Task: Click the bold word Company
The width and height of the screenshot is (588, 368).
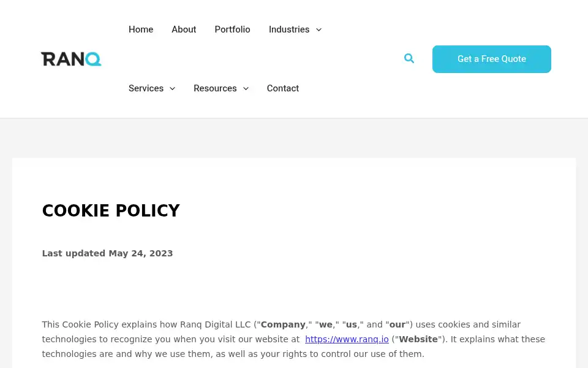Action: tap(283, 324)
